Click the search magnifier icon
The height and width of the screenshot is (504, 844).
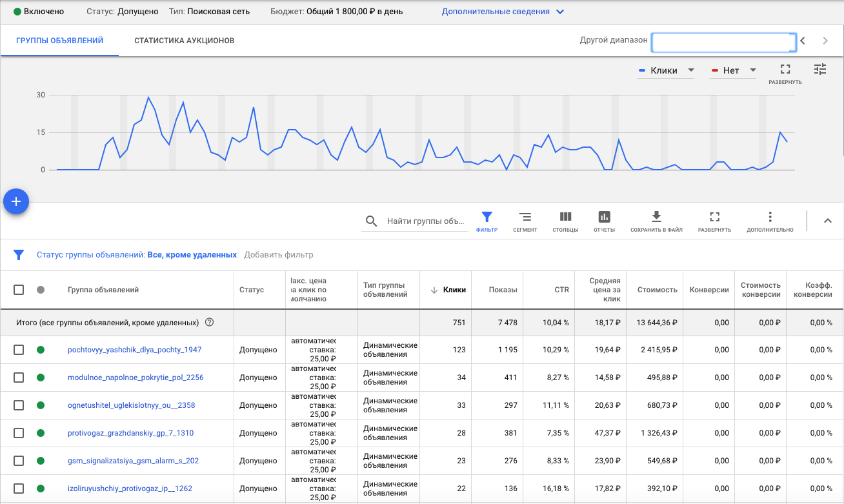371,221
